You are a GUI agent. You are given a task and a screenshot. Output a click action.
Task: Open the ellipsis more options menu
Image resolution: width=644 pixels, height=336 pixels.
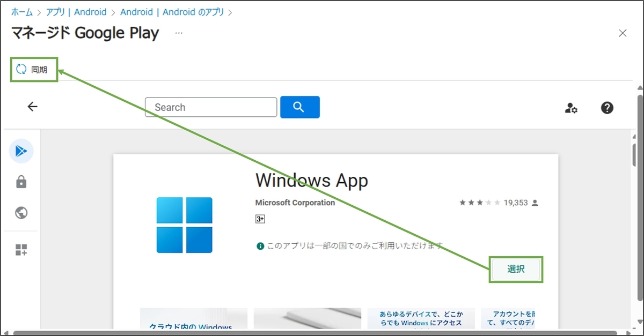tap(179, 33)
